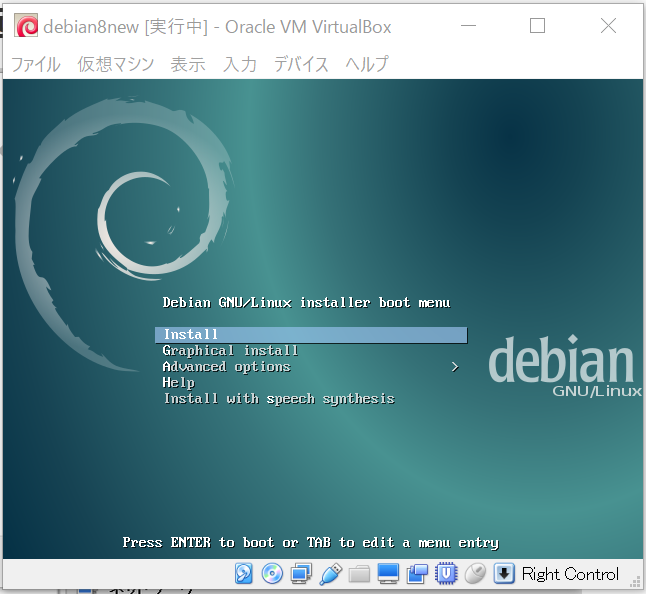Open the デバイス menu
Viewport: 646px width, 594px height.
301,64
